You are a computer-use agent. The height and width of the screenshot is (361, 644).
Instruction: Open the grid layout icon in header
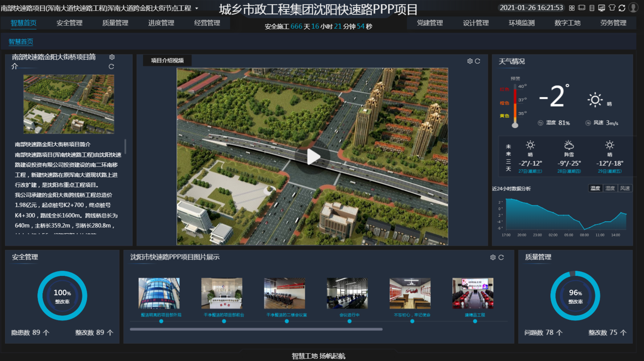(572, 8)
